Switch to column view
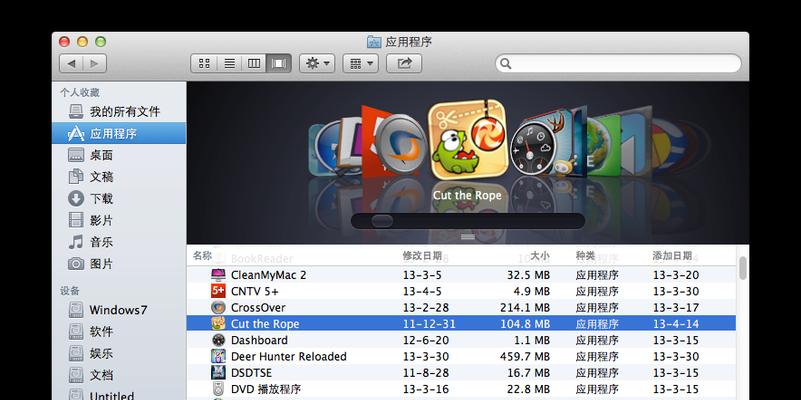 click(x=254, y=63)
